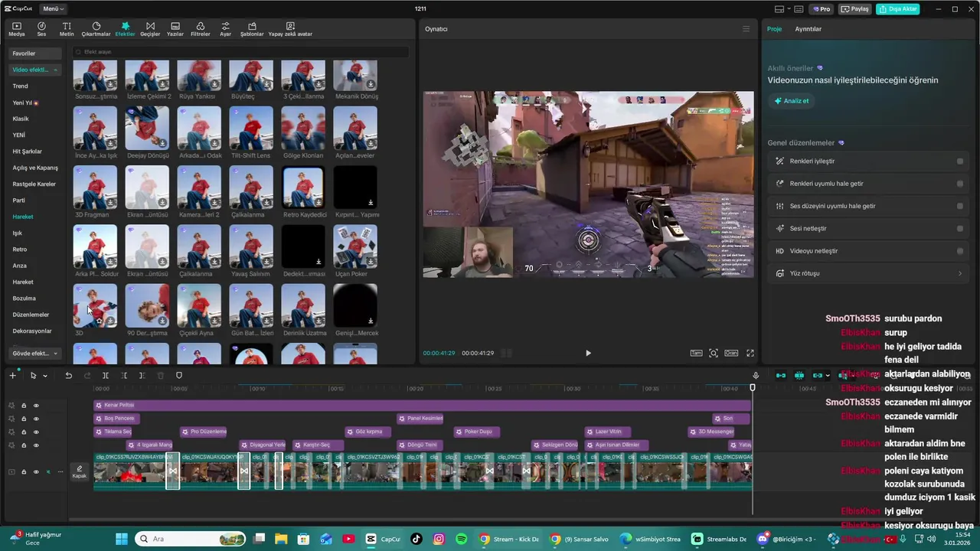The image size is (980, 551).
Task: Click the Efekt arayın search field
Action: [240, 52]
